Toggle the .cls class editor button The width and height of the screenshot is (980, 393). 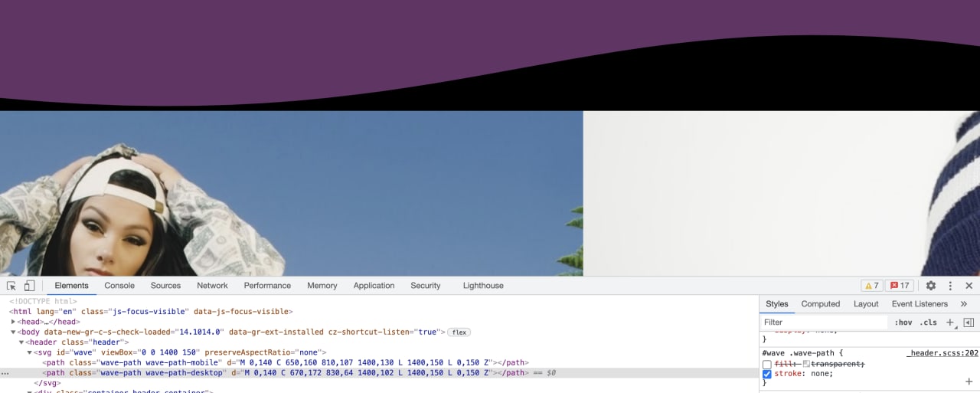point(928,323)
